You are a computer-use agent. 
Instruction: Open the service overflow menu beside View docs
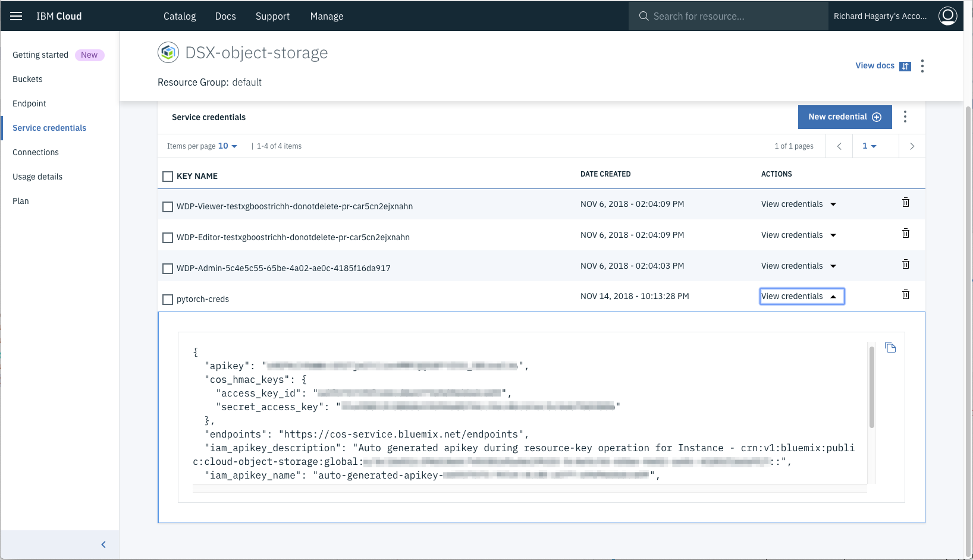(922, 66)
